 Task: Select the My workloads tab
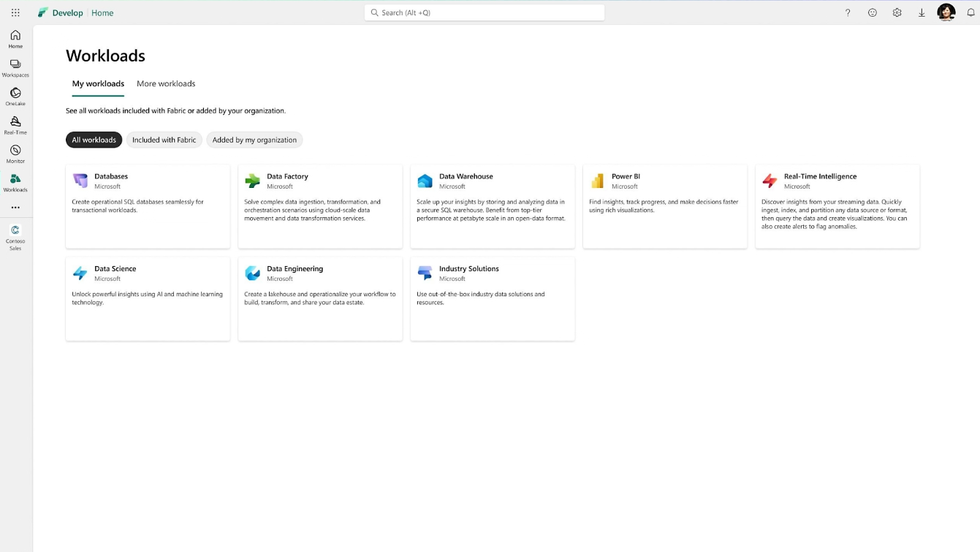pyautogui.click(x=98, y=83)
